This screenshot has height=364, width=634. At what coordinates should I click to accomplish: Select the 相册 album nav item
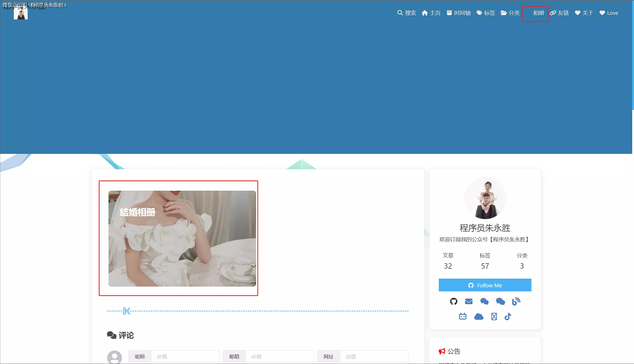[538, 13]
